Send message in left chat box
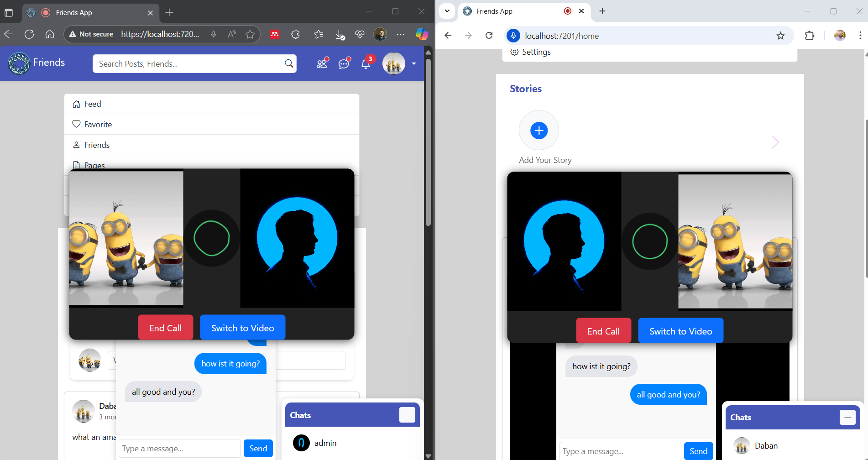 click(258, 448)
